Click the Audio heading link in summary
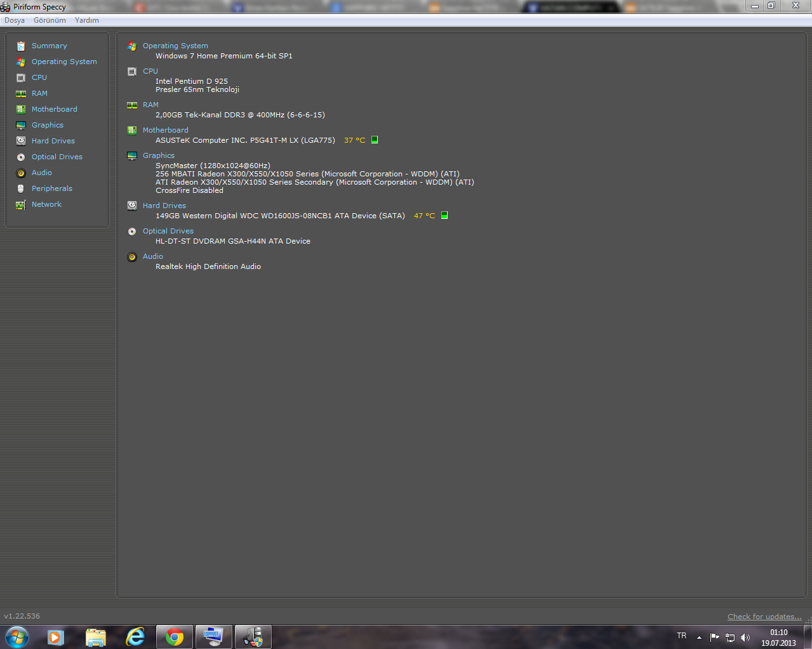The height and width of the screenshot is (649, 812). (153, 256)
